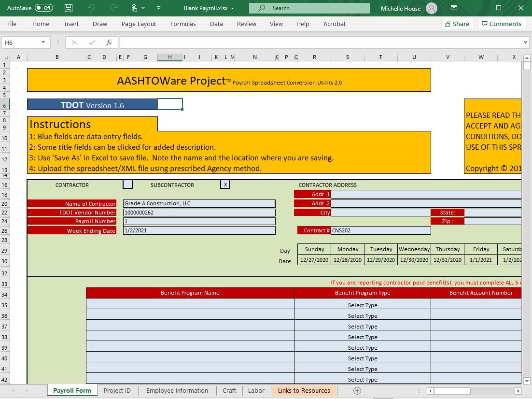Switch to the Craft sheet tab
The width and height of the screenshot is (532, 399).
tap(229, 390)
